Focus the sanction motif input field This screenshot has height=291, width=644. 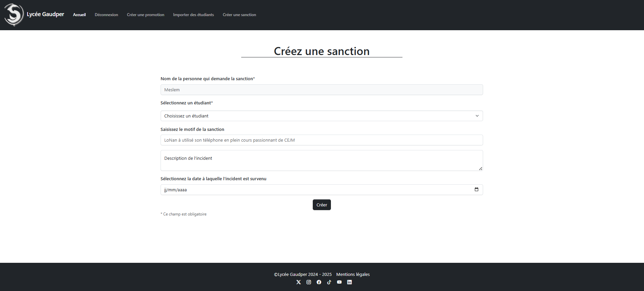321,140
